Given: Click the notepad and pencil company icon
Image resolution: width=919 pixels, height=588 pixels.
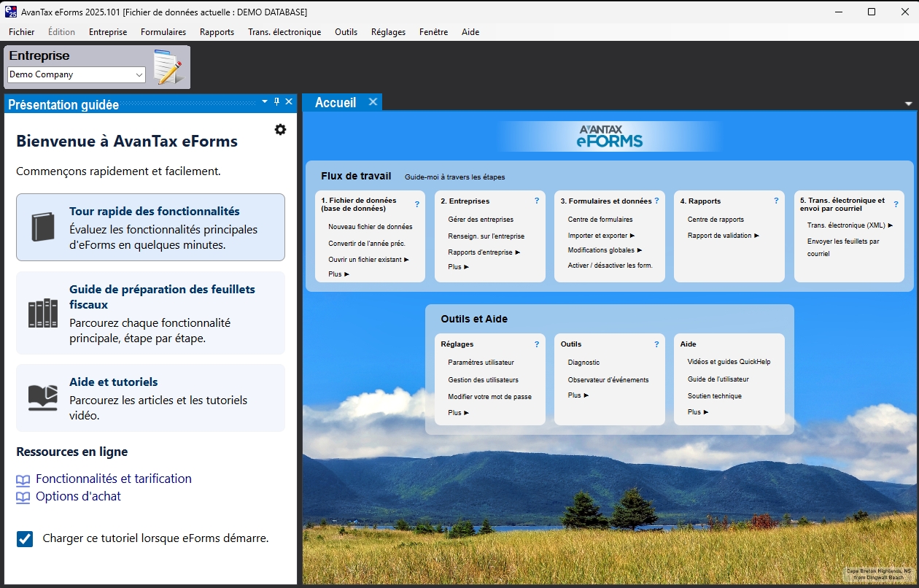Looking at the screenshot, I should [168, 67].
